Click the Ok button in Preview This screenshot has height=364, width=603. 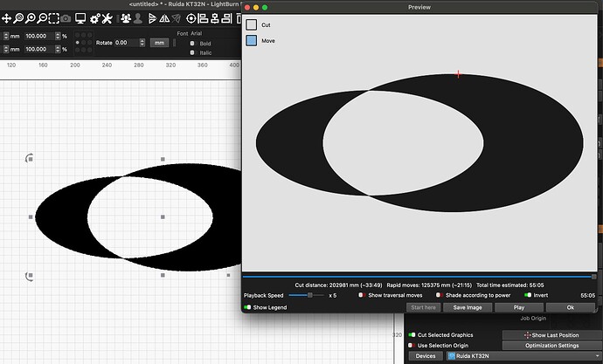pyautogui.click(x=570, y=307)
